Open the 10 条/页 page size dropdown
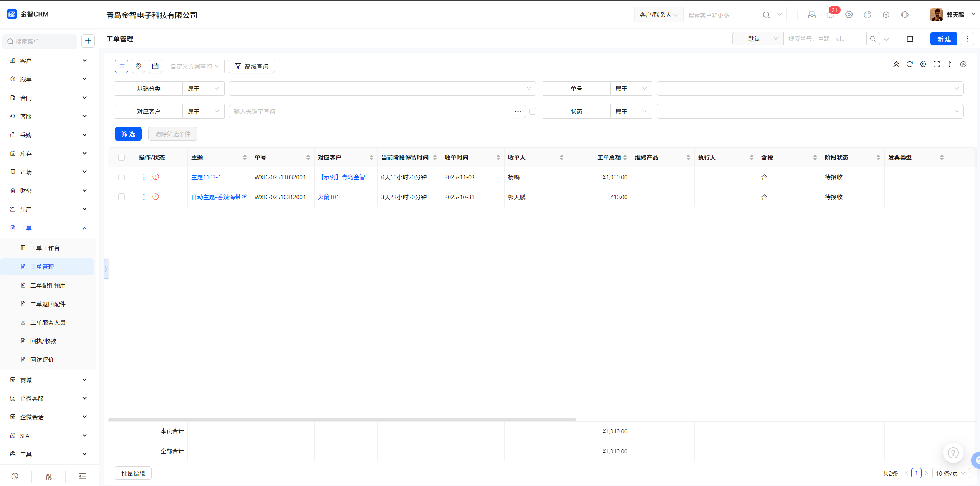 tap(950, 473)
